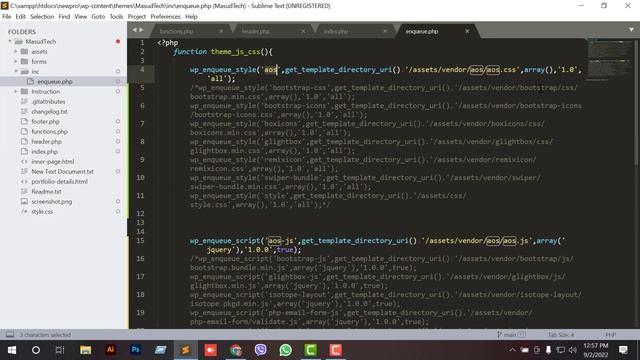The width and height of the screenshot is (640, 360).
Task: Toggle the side bar from status bar icon
Action: (10, 335)
